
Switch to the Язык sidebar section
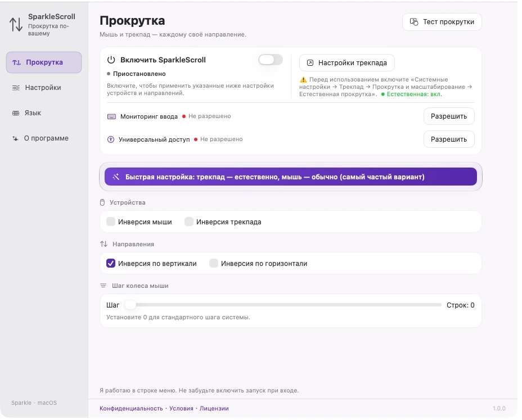coord(44,113)
